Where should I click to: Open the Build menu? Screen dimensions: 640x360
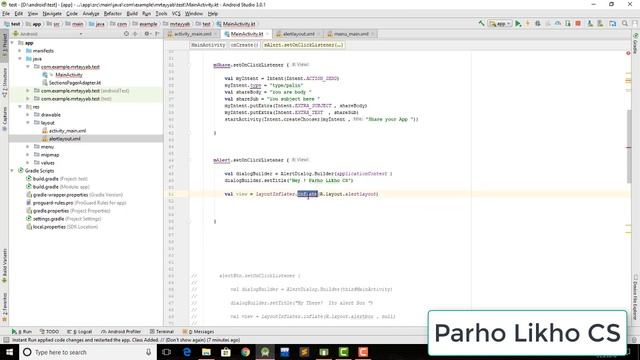[x=132, y=13]
